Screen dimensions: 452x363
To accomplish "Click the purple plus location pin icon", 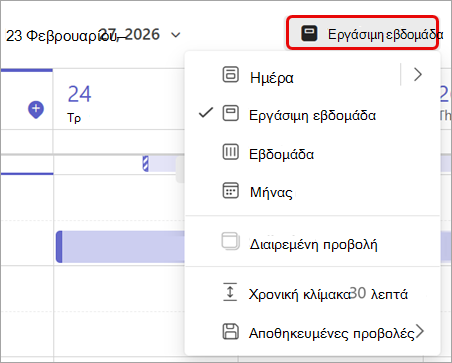I will (36, 109).
